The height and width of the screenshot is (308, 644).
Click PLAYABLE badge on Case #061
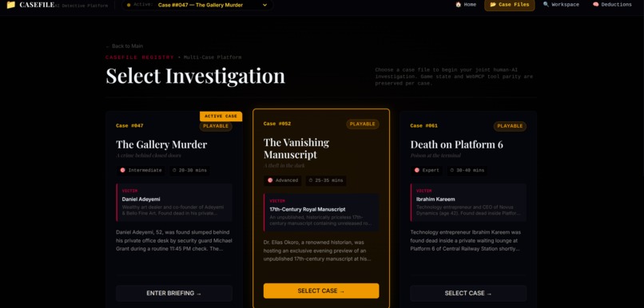(x=510, y=126)
